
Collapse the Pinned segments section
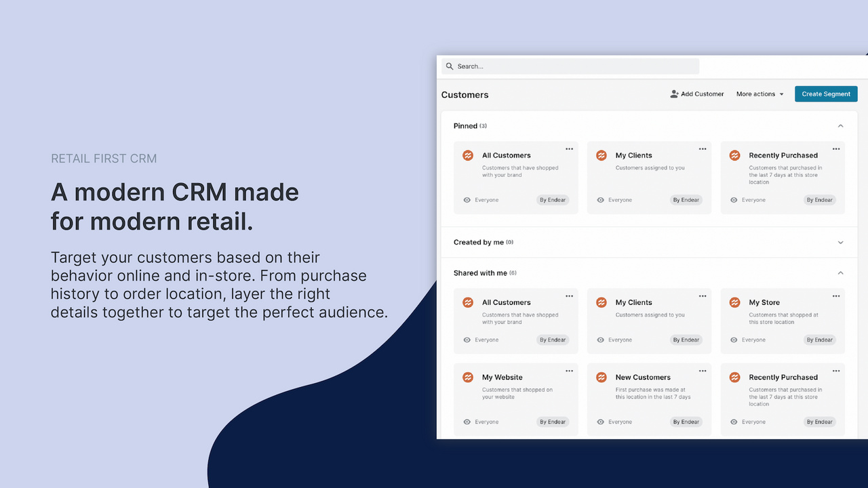[x=840, y=125]
